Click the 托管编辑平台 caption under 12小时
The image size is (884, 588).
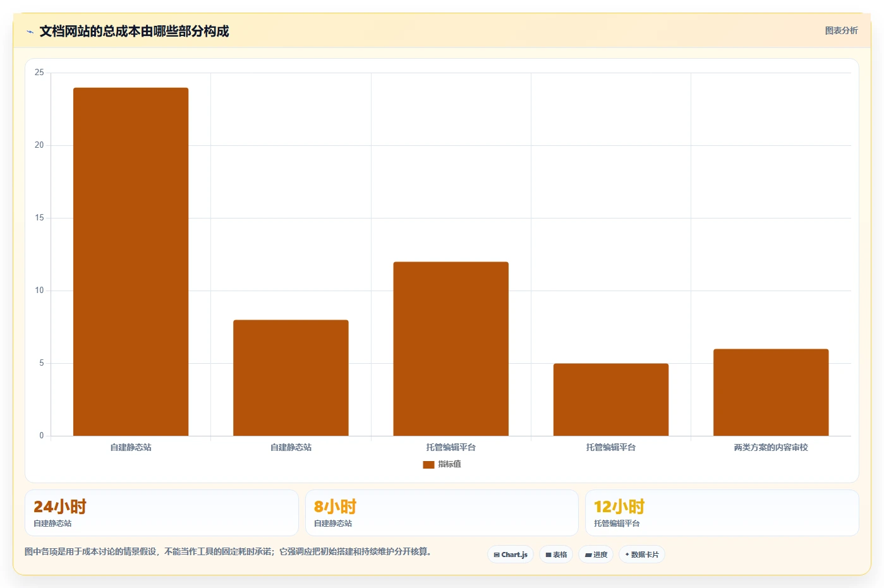[x=617, y=524]
